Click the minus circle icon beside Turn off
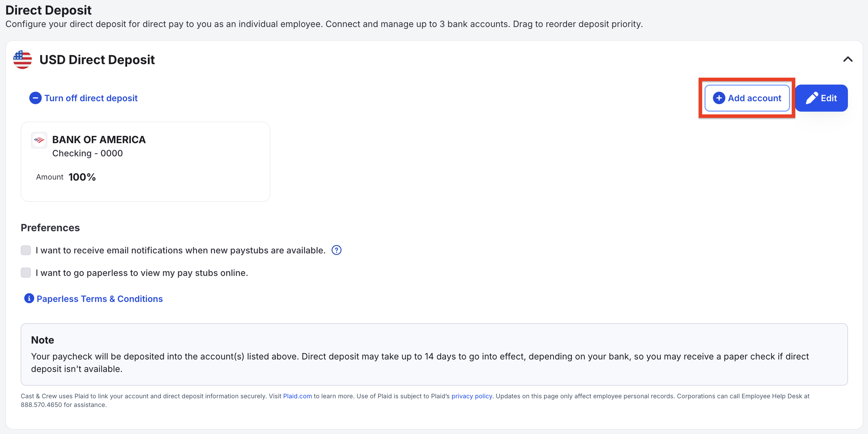Image resolution: width=868 pixels, height=434 pixels. (35, 98)
